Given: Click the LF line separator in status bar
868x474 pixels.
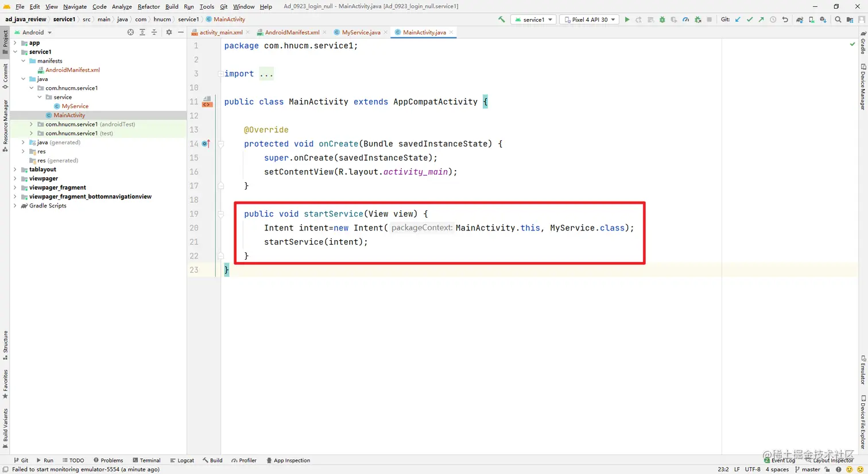Looking at the screenshot, I should click(737, 469).
